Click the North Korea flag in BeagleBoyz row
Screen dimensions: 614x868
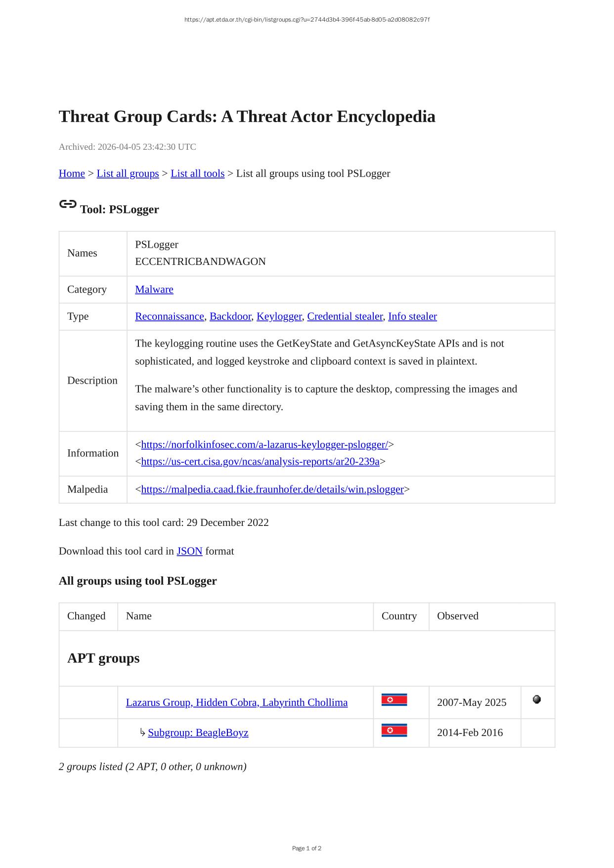coord(394,730)
